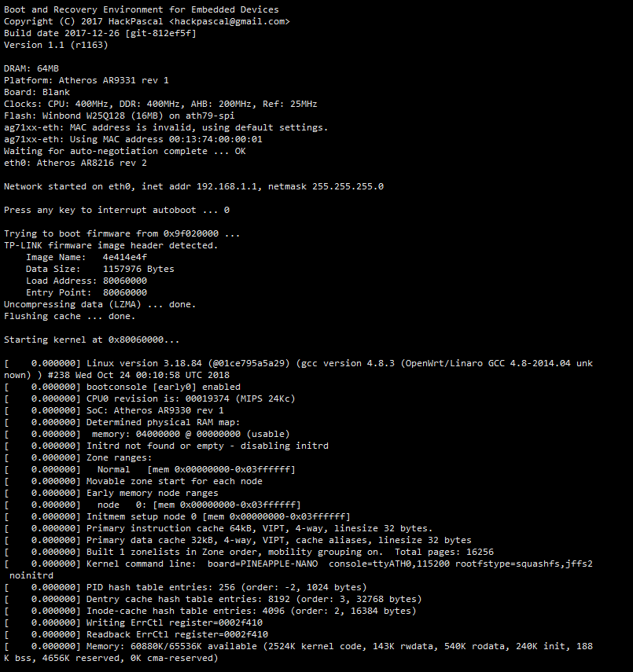The height and width of the screenshot is (672, 633).
Task: Click the hackpascal@gmail.com email address
Action: (230, 21)
